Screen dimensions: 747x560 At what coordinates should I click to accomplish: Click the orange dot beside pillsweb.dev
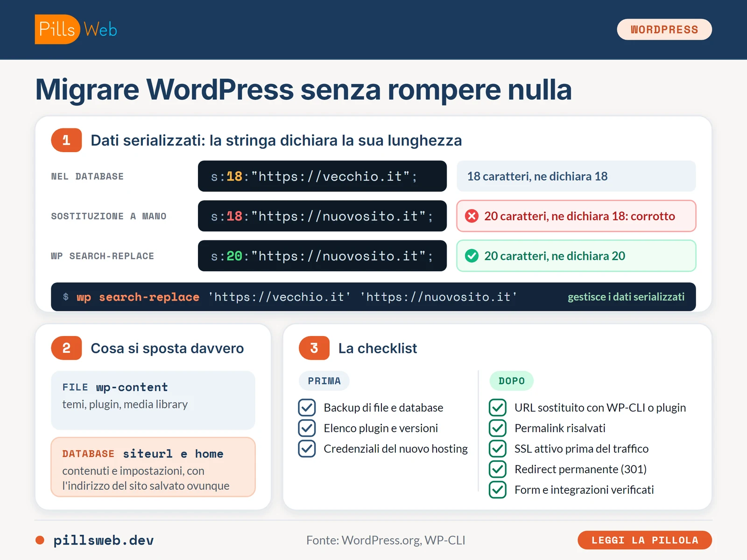(x=40, y=540)
